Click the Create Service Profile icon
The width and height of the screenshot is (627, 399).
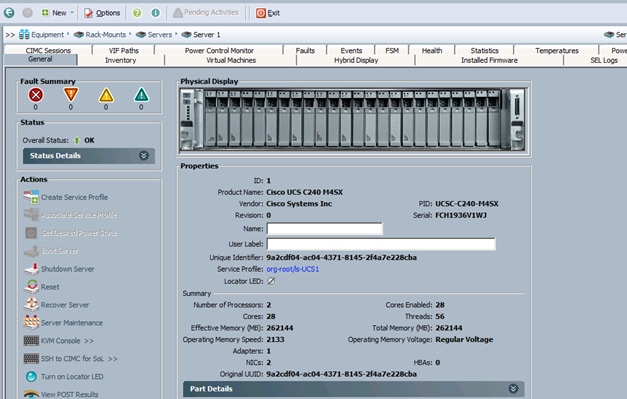pos(31,197)
